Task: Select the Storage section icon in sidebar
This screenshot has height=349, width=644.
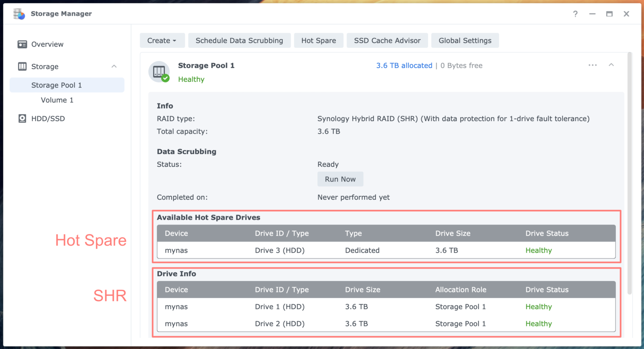Action: click(x=22, y=66)
